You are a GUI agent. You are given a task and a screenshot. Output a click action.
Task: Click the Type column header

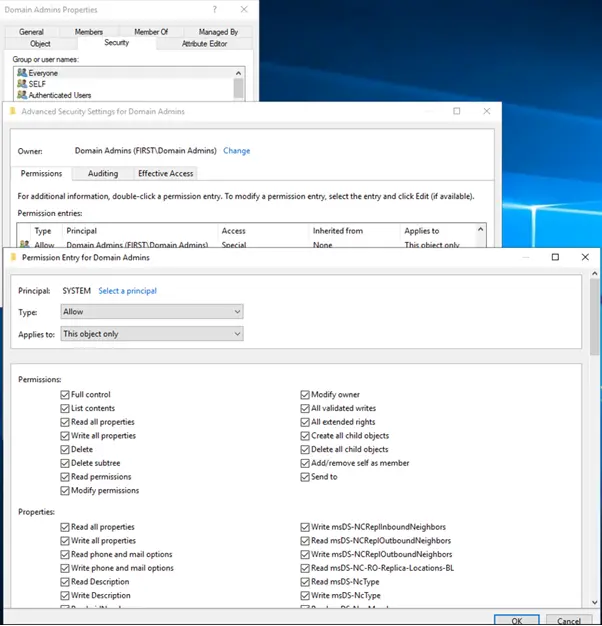tap(46, 231)
